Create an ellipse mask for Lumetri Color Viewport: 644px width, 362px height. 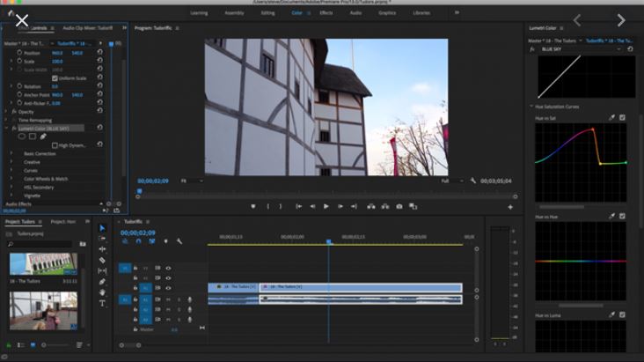coord(22,137)
